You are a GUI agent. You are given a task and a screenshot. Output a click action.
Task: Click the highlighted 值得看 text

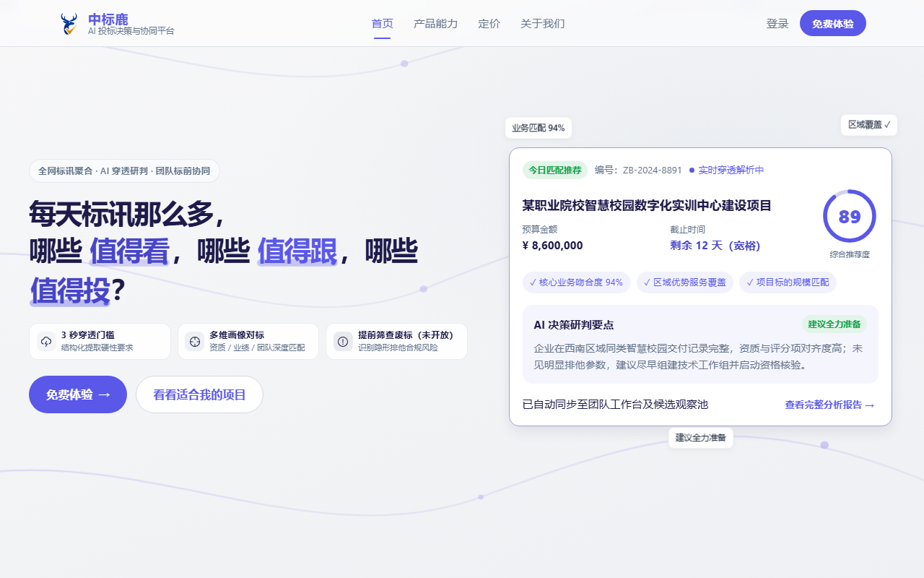pos(129,251)
